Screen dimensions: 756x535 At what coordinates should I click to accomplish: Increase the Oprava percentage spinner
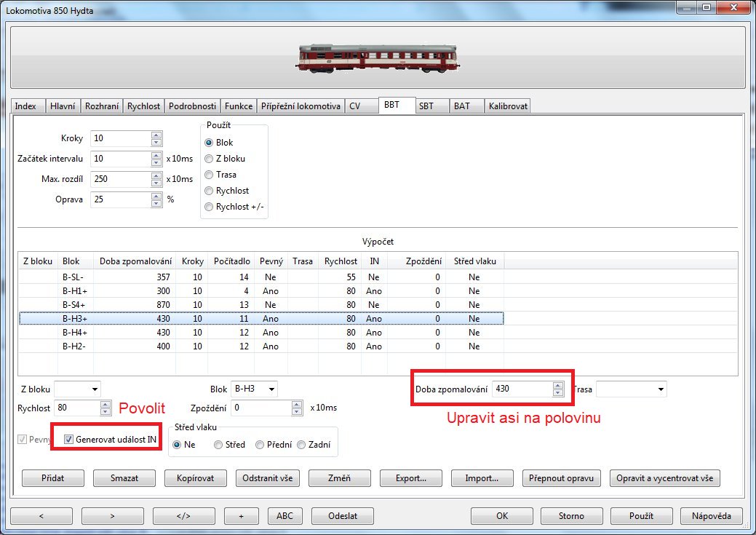[x=156, y=196]
